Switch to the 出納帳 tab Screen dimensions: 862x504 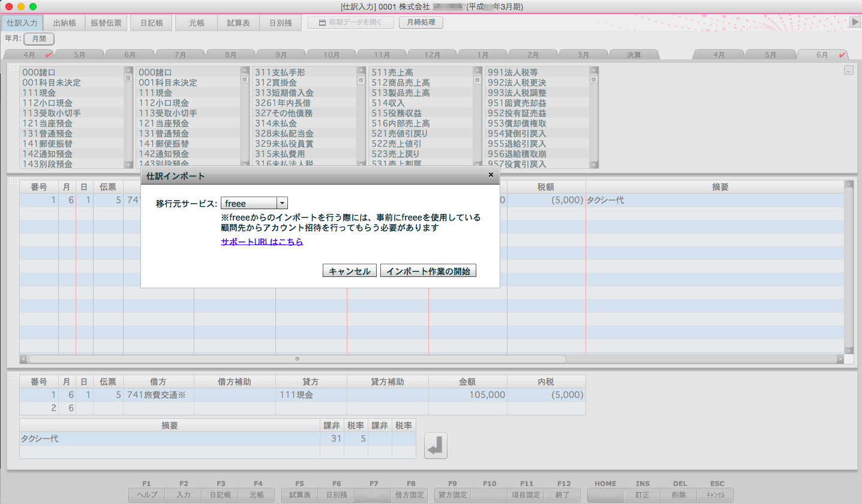click(64, 23)
